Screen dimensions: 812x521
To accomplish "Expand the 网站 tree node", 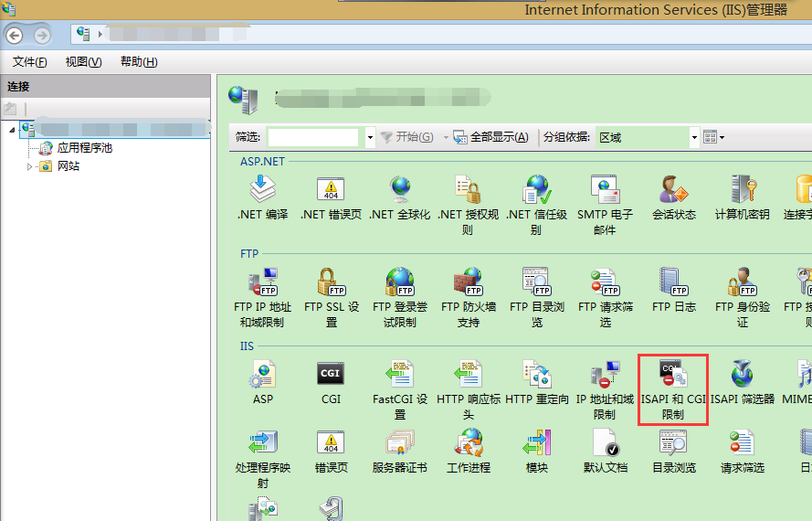I will point(29,166).
